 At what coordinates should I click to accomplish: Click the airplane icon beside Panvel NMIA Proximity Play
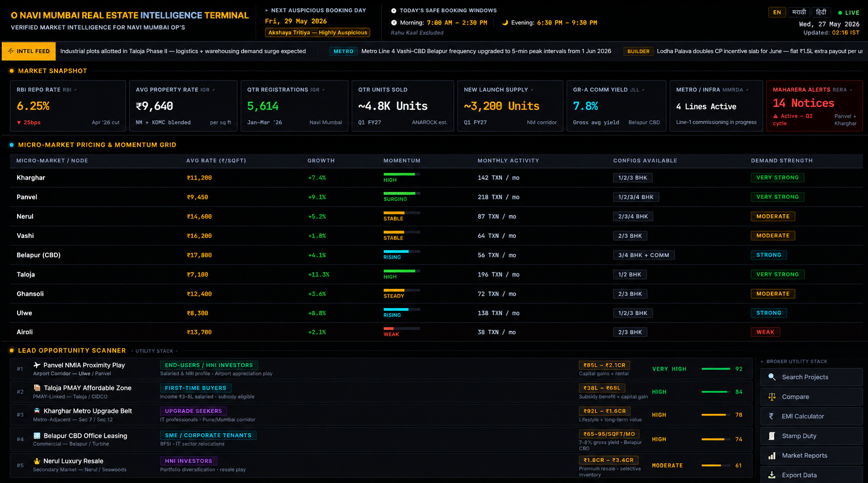coord(37,365)
